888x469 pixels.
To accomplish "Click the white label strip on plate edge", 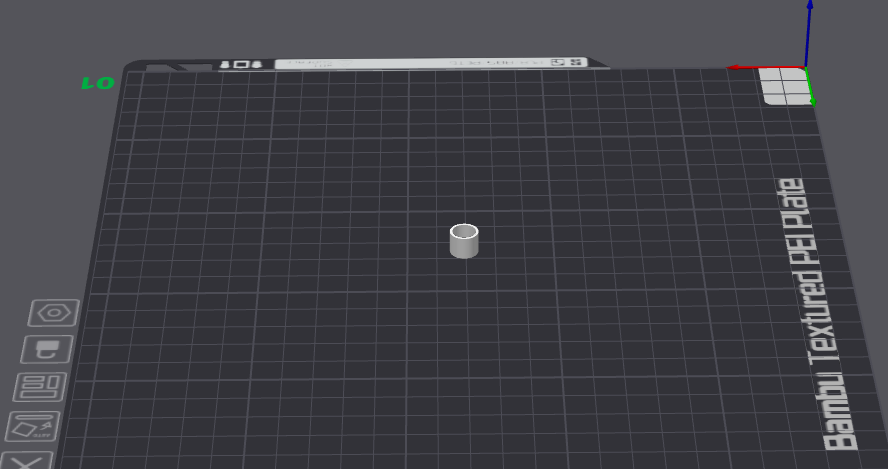I will [430, 63].
